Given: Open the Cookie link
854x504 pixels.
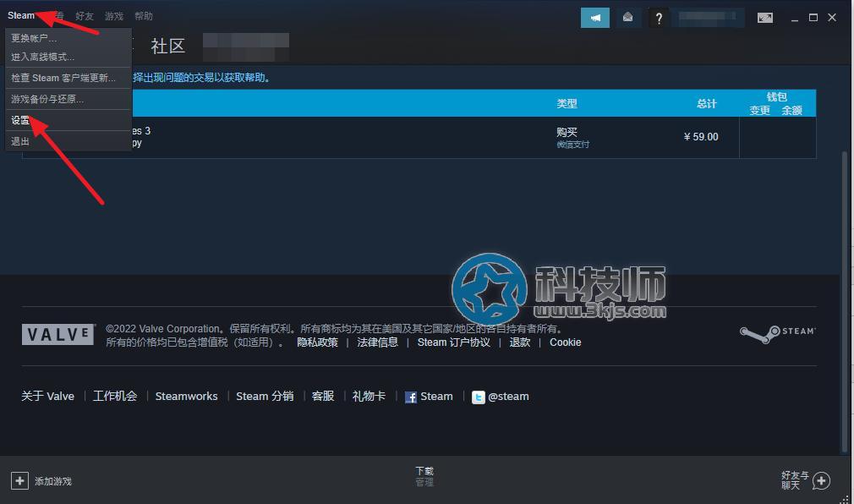Looking at the screenshot, I should [566, 342].
